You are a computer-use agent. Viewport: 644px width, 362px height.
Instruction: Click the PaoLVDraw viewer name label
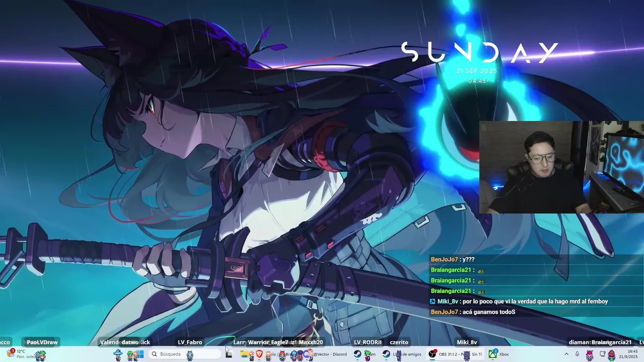[42, 342]
